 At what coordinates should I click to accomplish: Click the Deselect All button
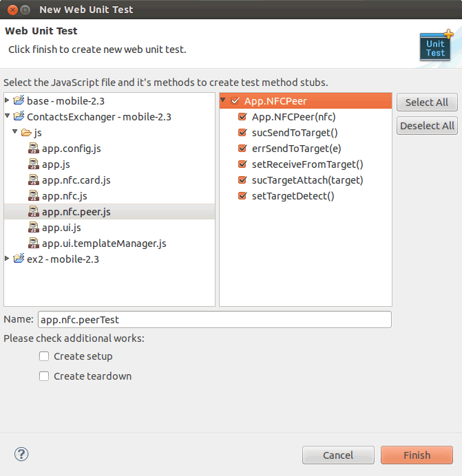click(427, 126)
